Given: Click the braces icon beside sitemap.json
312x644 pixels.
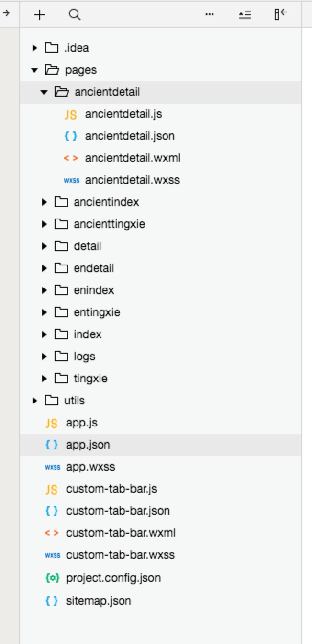Looking at the screenshot, I should pyautogui.click(x=52, y=600).
